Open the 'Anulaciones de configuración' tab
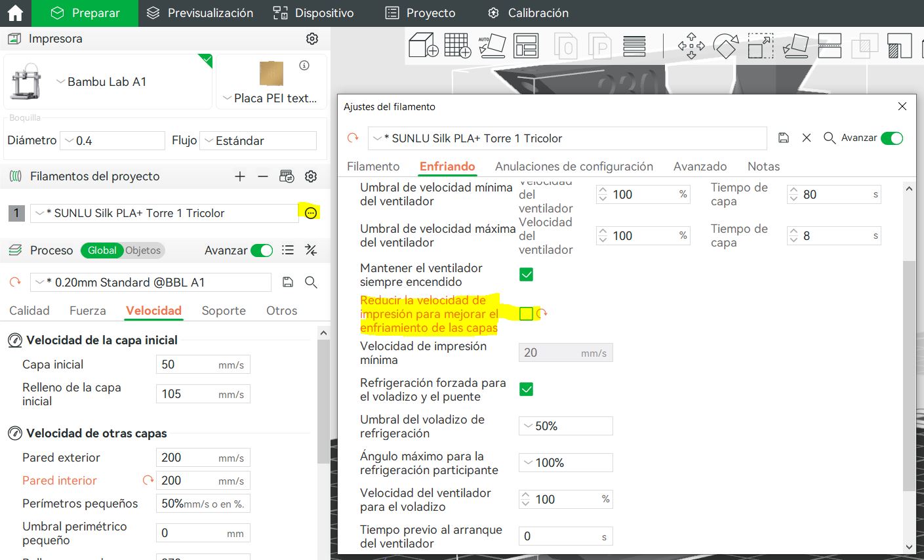The height and width of the screenshot is (560, 924). tap(574, 167)
